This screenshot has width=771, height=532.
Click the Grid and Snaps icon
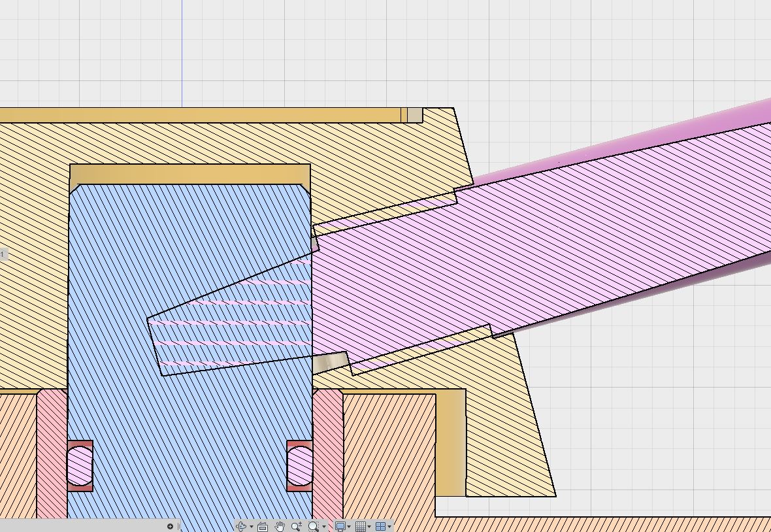[x=361, y=527]
